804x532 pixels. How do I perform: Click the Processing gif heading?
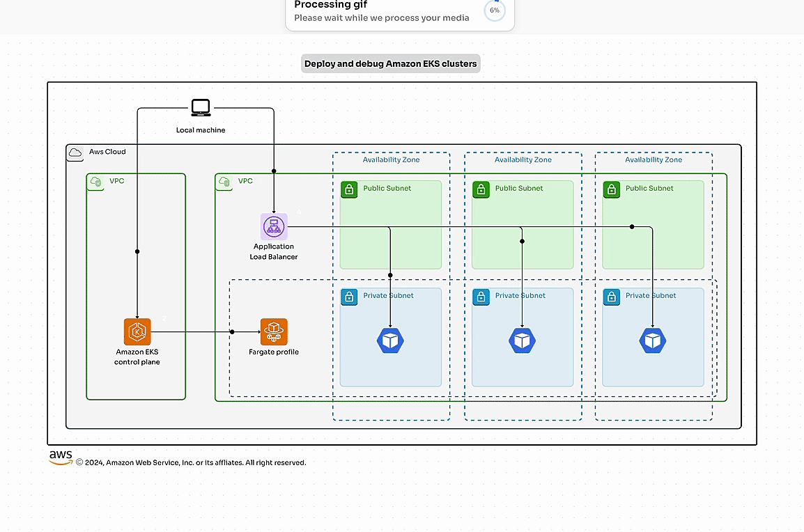pos(331,5)
